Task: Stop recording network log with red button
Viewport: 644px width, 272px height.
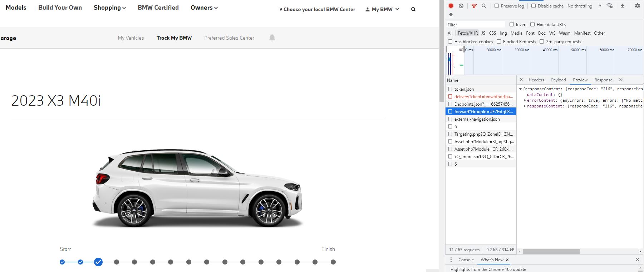Action: [451, 6]
